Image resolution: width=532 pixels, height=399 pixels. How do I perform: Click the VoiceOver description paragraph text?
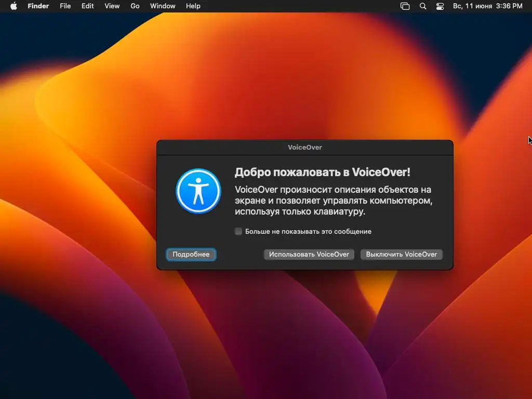334,201
